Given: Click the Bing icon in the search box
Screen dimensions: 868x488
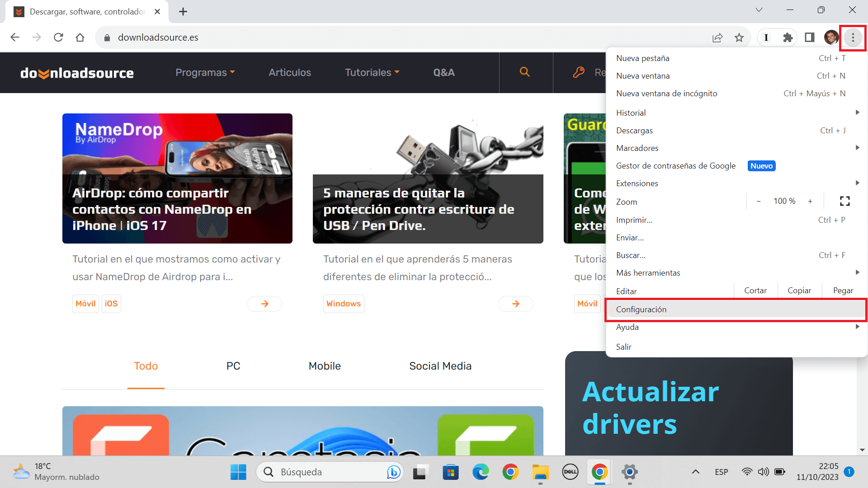Looking at the screenshot, I should click(x=393, y=472).
